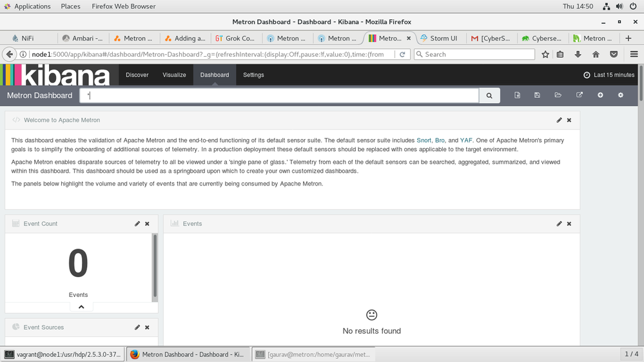
Task: Open the Firefox hamburger menu
Action: tap(634, 54)
